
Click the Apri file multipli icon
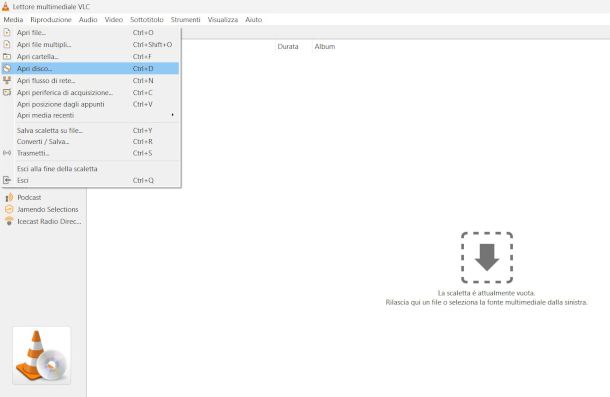click(x=7, y=44)
